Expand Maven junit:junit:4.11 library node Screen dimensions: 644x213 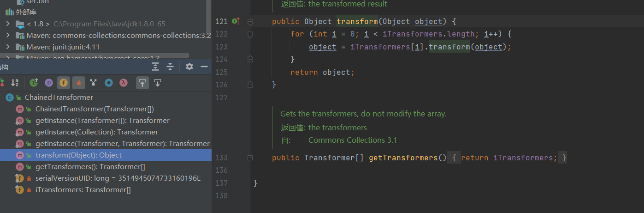point(8,47)
